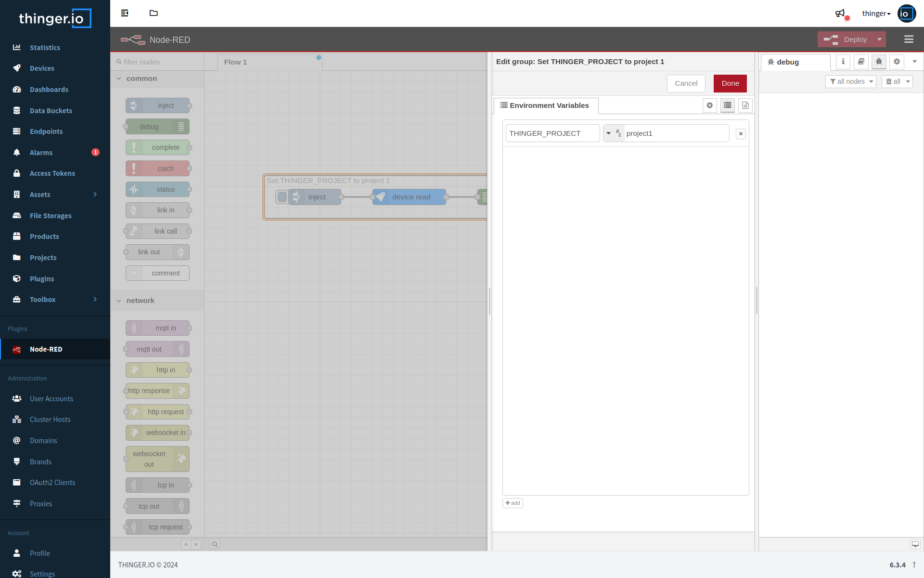Open the node properties gear icon
Image resolution: width=924 pixels, height=578 pixels.
click(x=709, y=105)
